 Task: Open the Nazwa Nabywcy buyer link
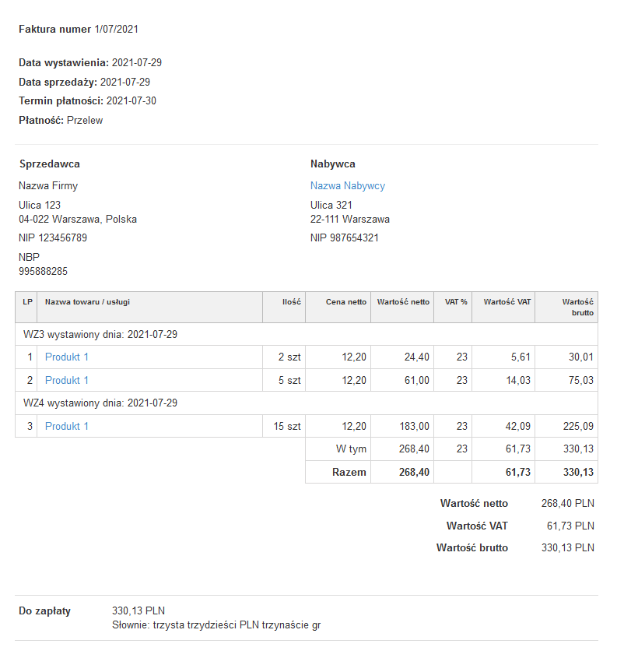coord(347,185)
